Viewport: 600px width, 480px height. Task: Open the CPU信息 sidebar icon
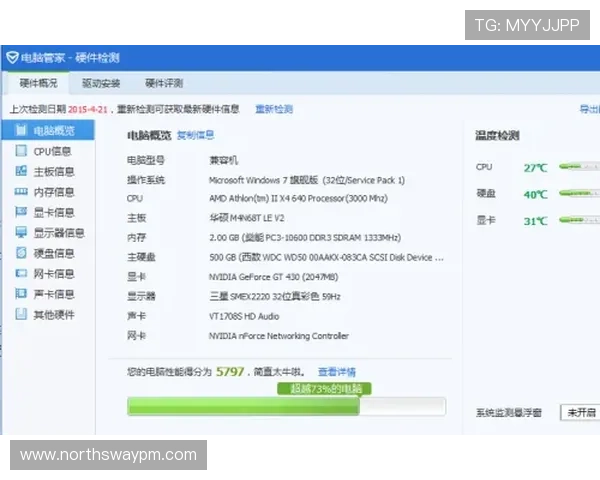(x=21, y=150)
